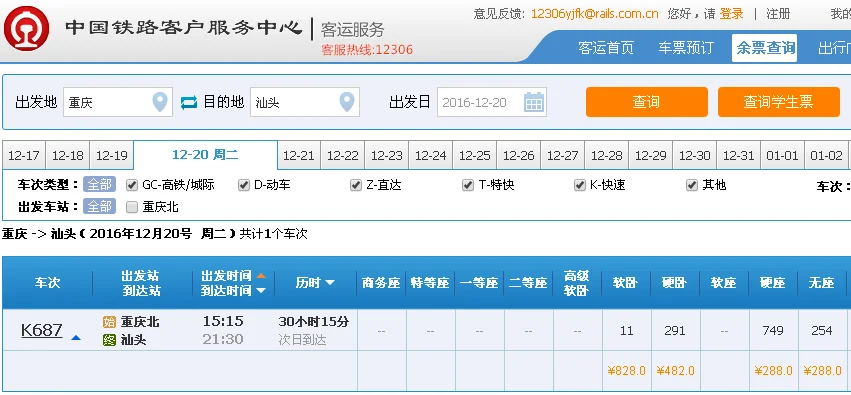Select the 12-18 date tab

(68, 156)
